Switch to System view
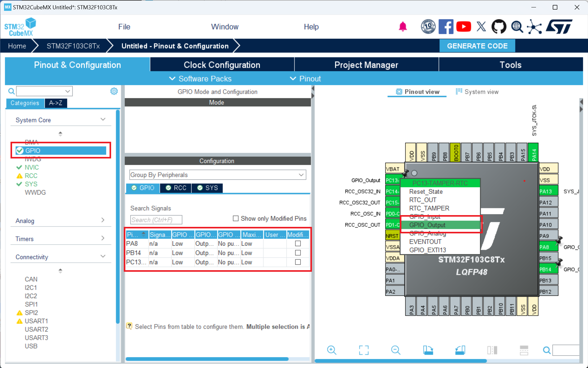This screenshot has width=588, height=368. tap(477, 92)
